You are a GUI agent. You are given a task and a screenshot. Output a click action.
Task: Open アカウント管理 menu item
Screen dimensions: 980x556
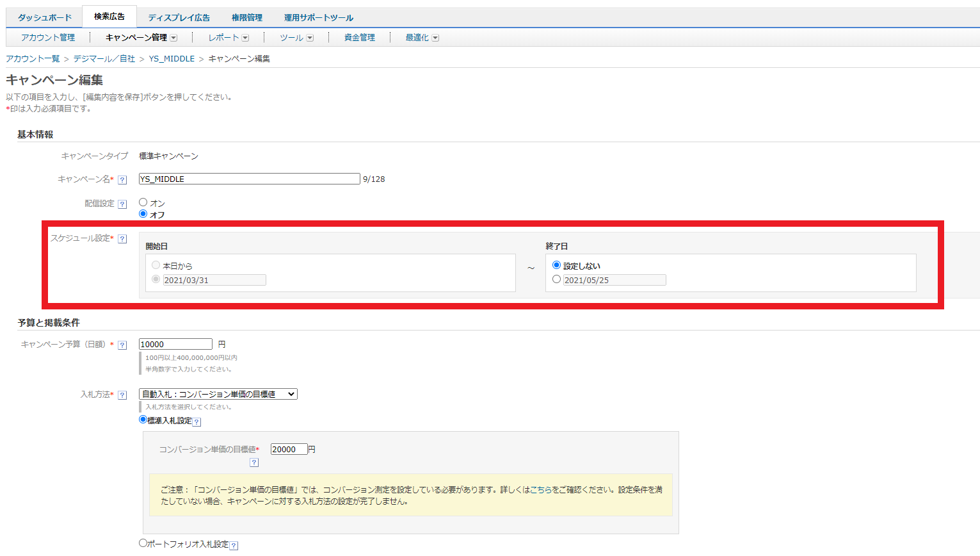(x=48, y=38)
